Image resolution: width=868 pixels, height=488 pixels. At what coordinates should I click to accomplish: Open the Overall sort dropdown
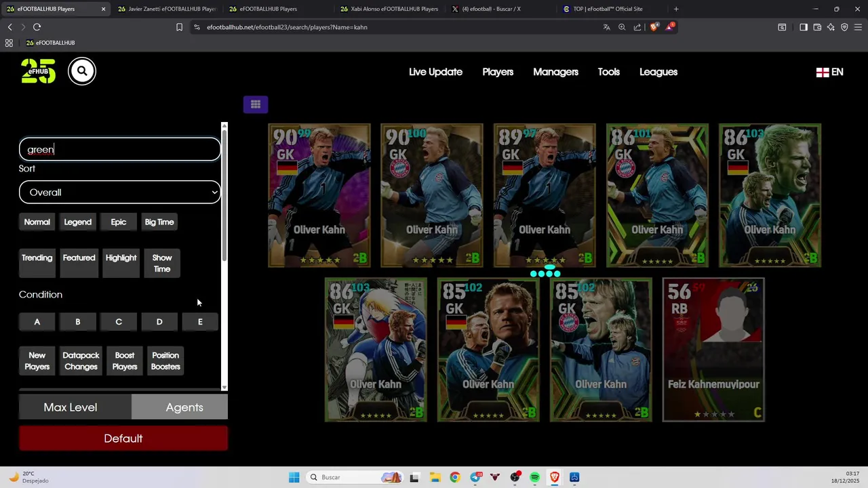tap(120, 192)
